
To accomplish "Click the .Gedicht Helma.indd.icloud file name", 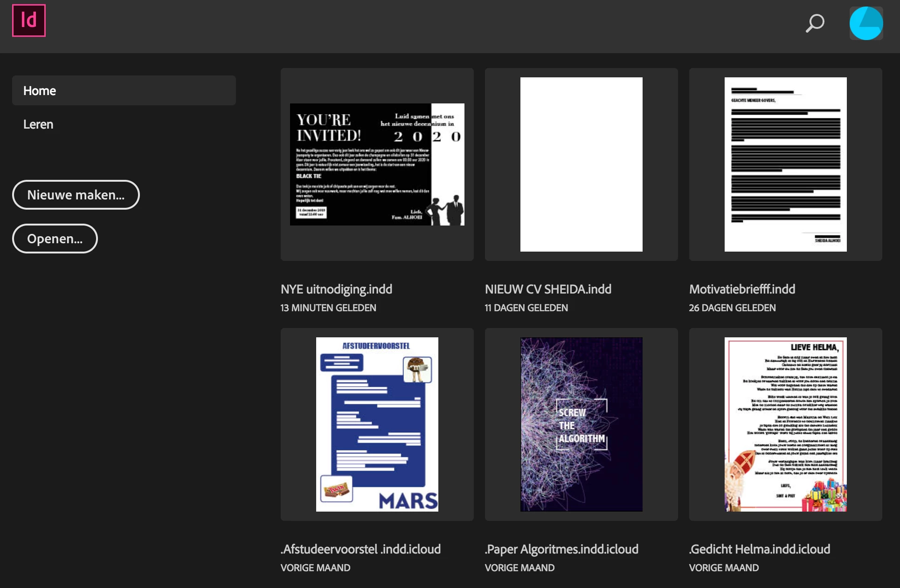I will point(760,549).
